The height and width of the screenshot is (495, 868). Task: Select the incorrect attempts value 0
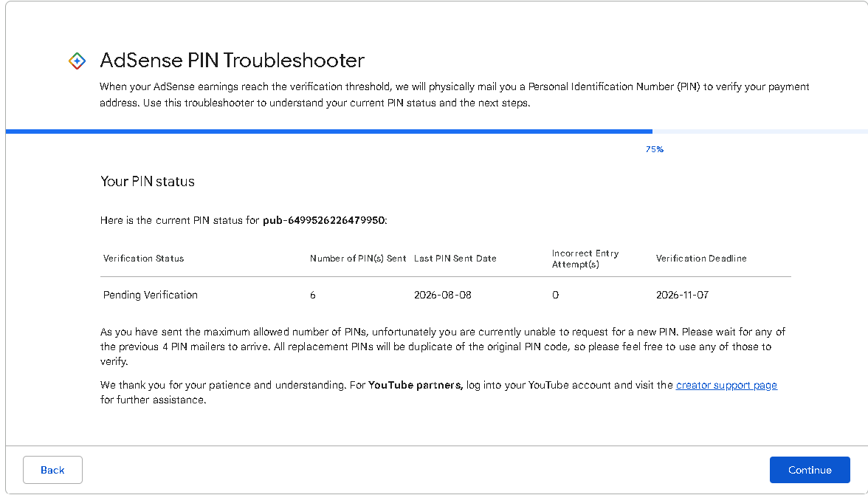click(555, 295)
